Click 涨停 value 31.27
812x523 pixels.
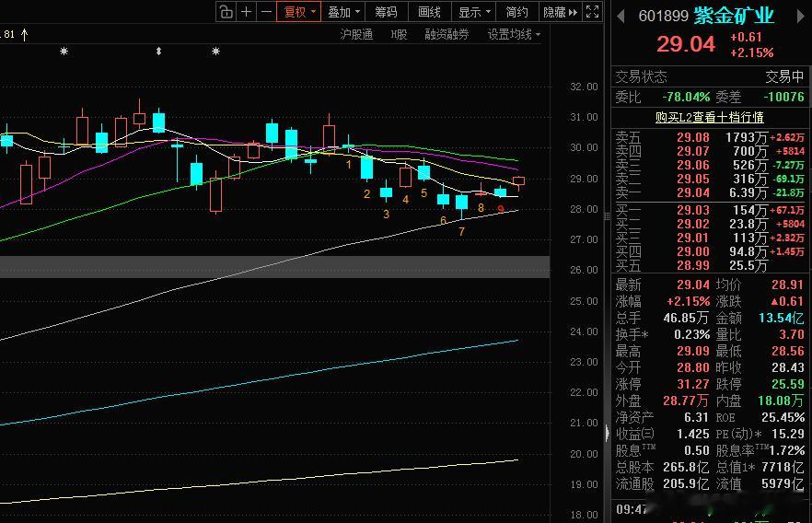click(x=693, y=384)
